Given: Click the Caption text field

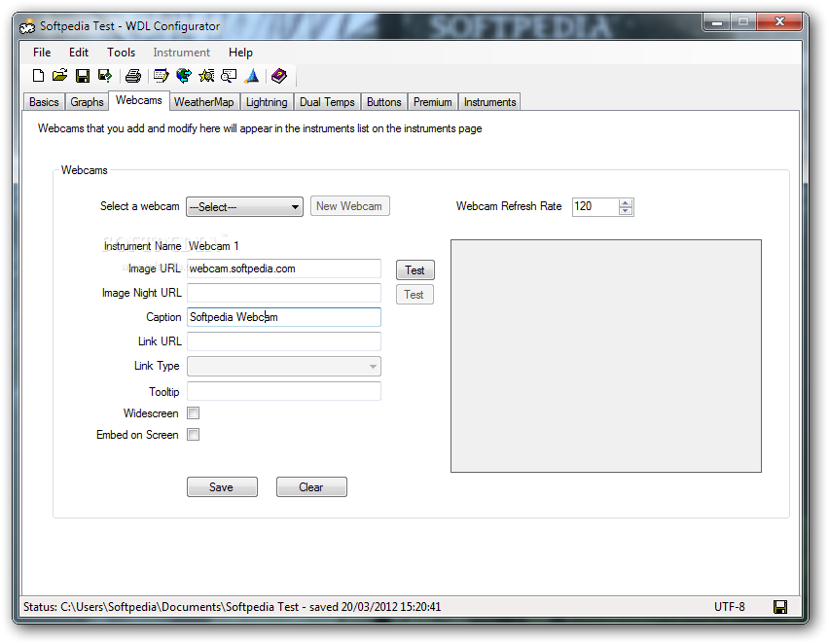Looking at the screenshot, I should (284, 317).
